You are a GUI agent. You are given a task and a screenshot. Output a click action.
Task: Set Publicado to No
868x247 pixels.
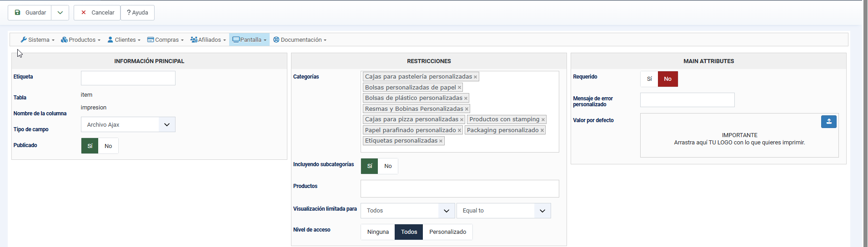pos(108,146)
